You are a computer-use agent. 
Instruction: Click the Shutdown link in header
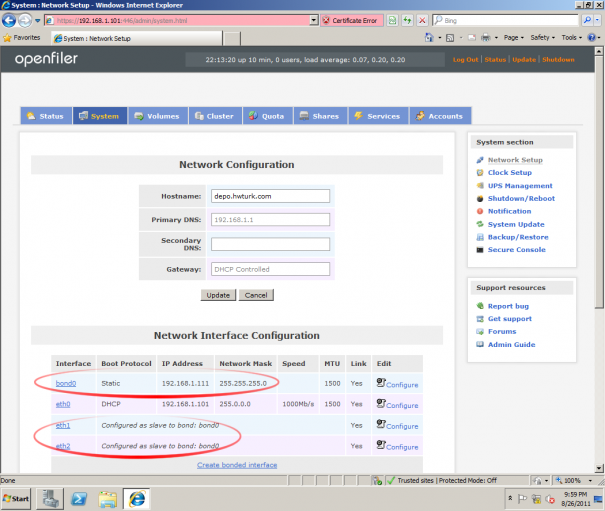[x=558, y=59]
